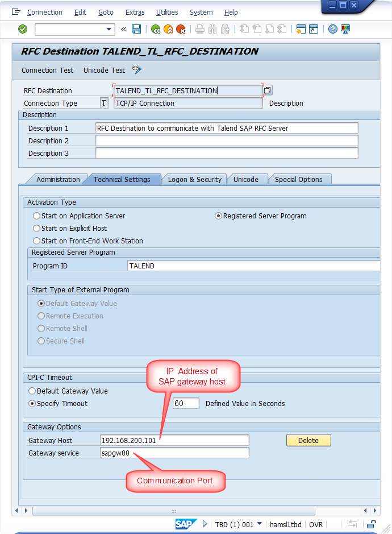Image resolution: width=392 pixels, height=534 pixels.
Task: Select the Remote Shell radio
Action: pyautogui.click(x=41, y=329)
